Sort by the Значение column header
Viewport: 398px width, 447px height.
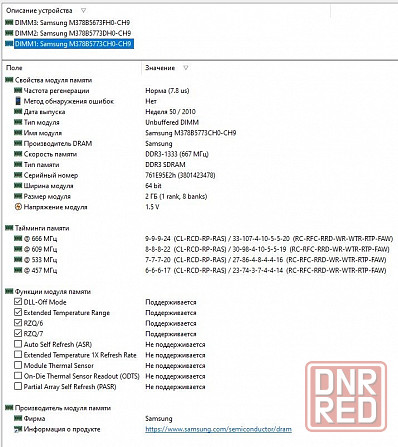click(160, 68)
